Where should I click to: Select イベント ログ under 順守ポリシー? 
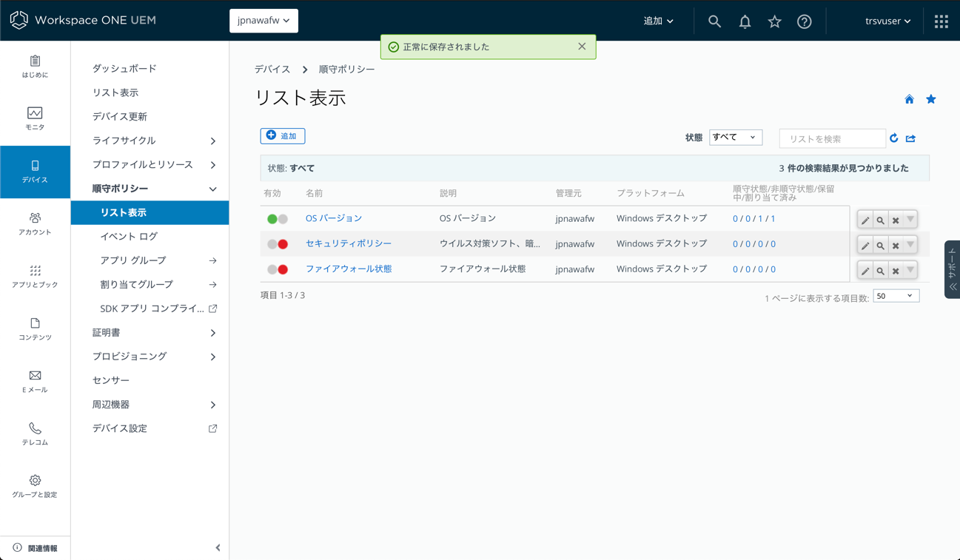pyautogui.click(x=129, y=237)
